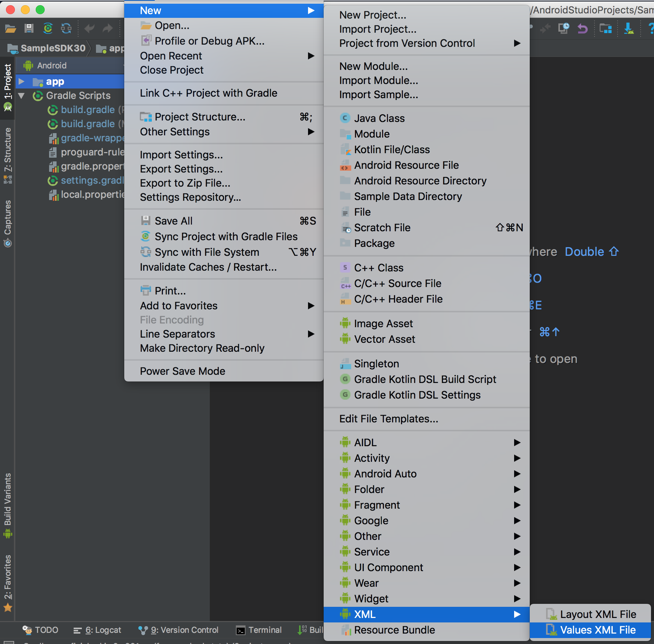Screen dimensions: 654x644
Task: Click the Undo arrow toolbar icon
Action: (89, 29)
